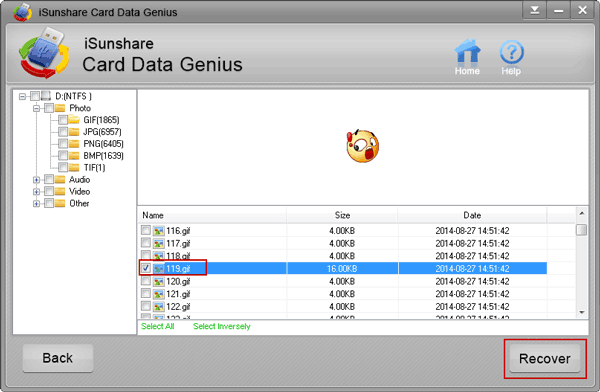Screen dimensions: 600x392
Task: Check the box for 116.gif
Action: (146, 230)
